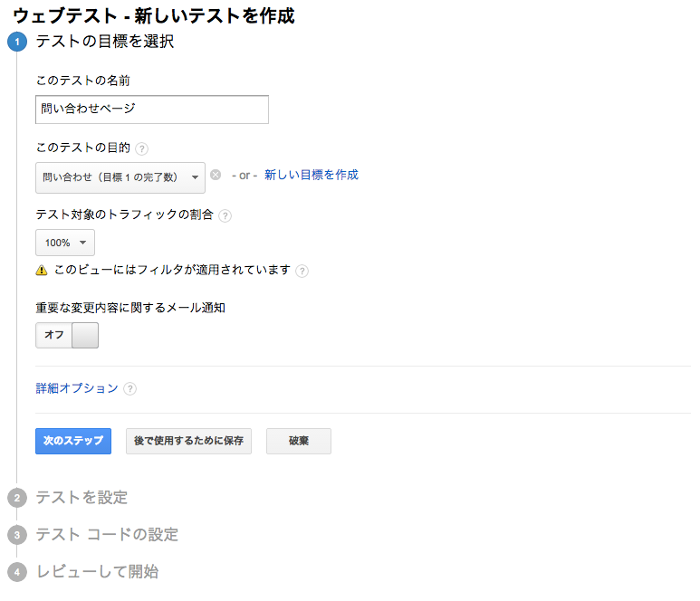The height and width of the screenshot is (601, 700).
Task: Click the 次のステップ button
Action: point(73,441)
